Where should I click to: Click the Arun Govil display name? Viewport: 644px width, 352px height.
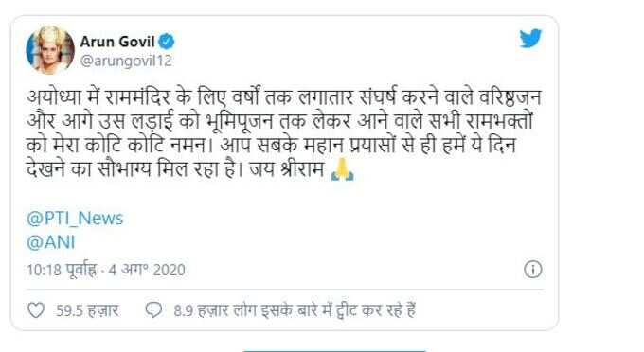click(x=117, y=42)
